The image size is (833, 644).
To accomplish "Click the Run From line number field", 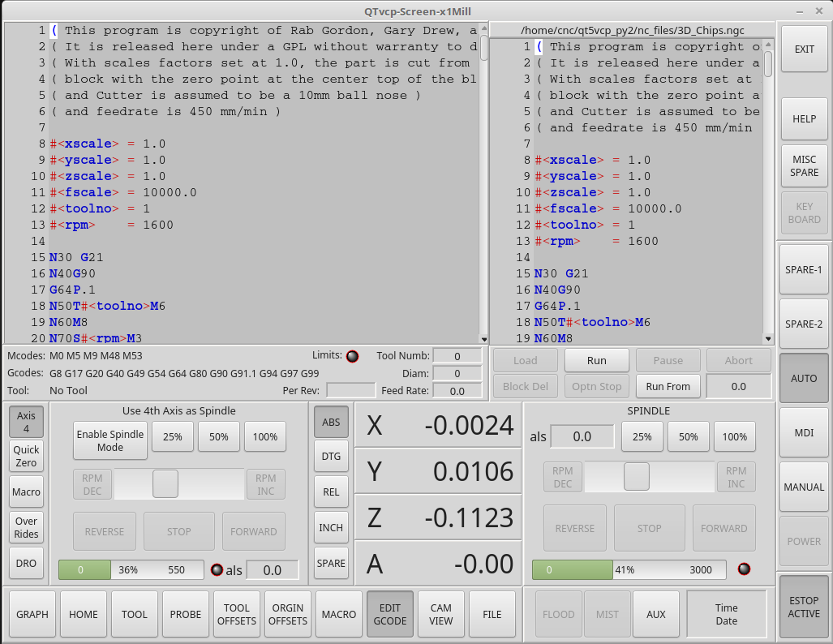I will pyautogui.click(x=738, y=386).
